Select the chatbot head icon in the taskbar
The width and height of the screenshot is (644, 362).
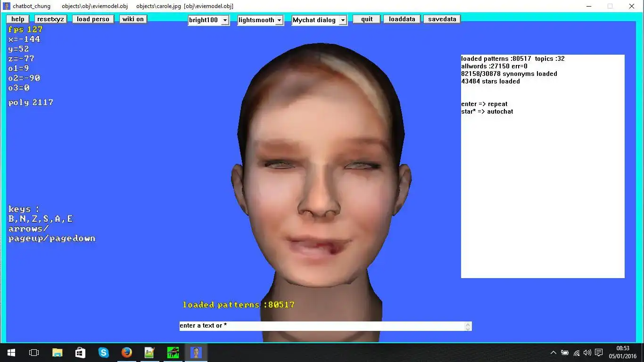coord(196,353)
